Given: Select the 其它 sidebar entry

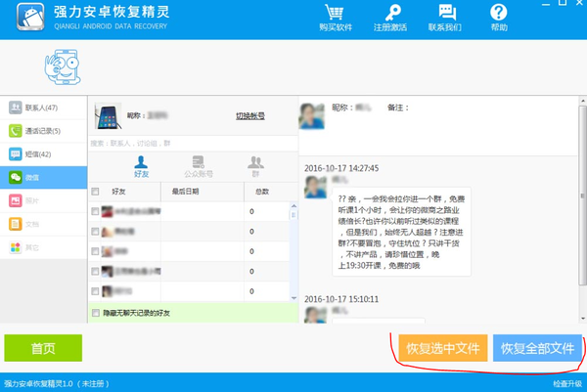Looking at the screenshot, I should (43, 247).
